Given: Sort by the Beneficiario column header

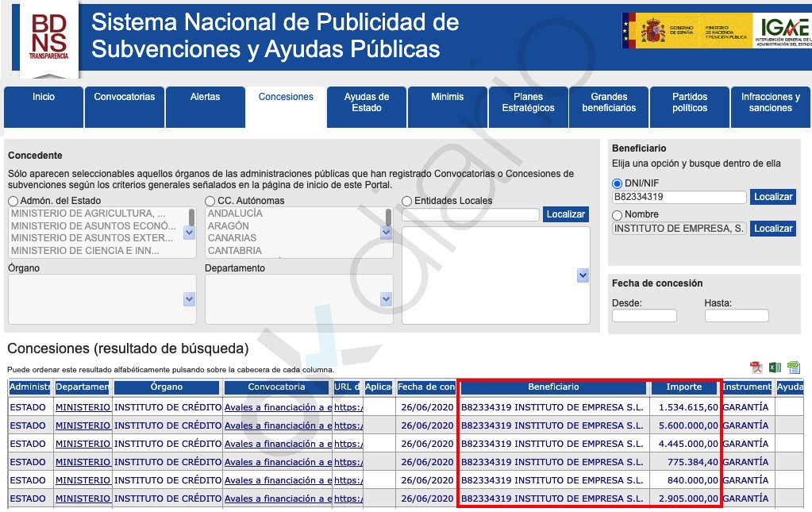Looking at the screenshot, I should click(x=553, y=387).
